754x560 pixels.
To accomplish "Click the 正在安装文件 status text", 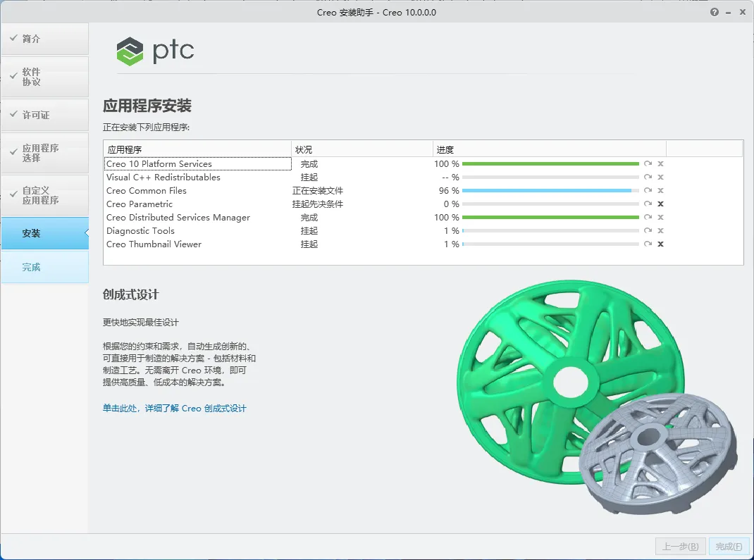I will tap(318, 191).
